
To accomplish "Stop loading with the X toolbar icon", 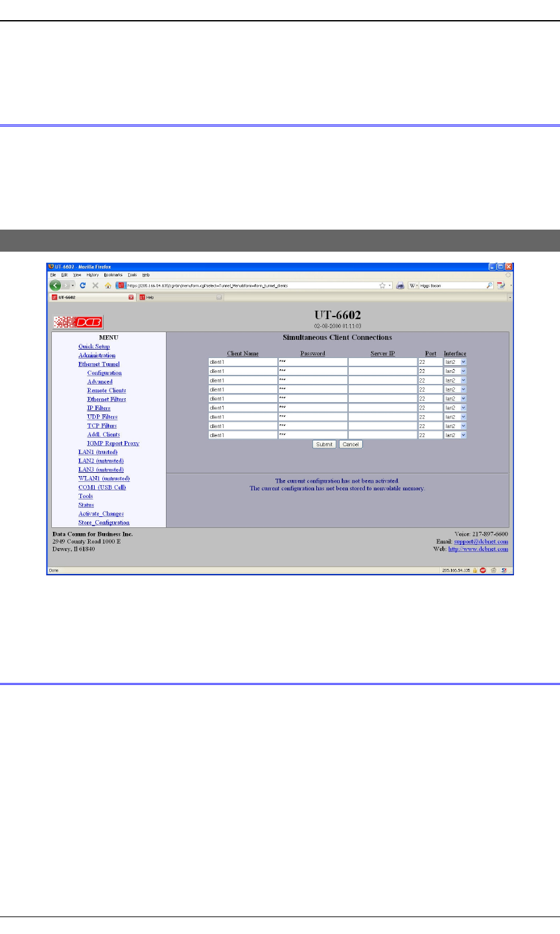I will 95,285.
